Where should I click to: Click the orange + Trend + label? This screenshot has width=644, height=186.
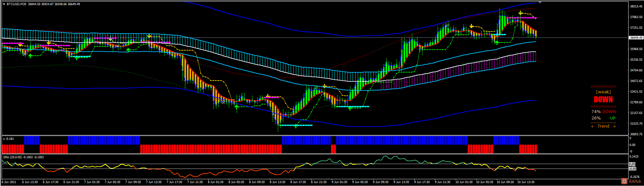point(603,126)
